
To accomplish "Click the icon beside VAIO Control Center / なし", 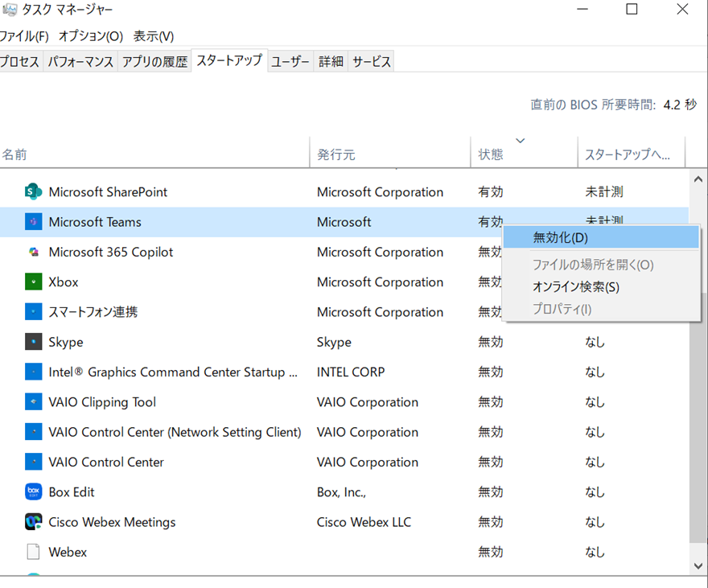I will [34, 462].
